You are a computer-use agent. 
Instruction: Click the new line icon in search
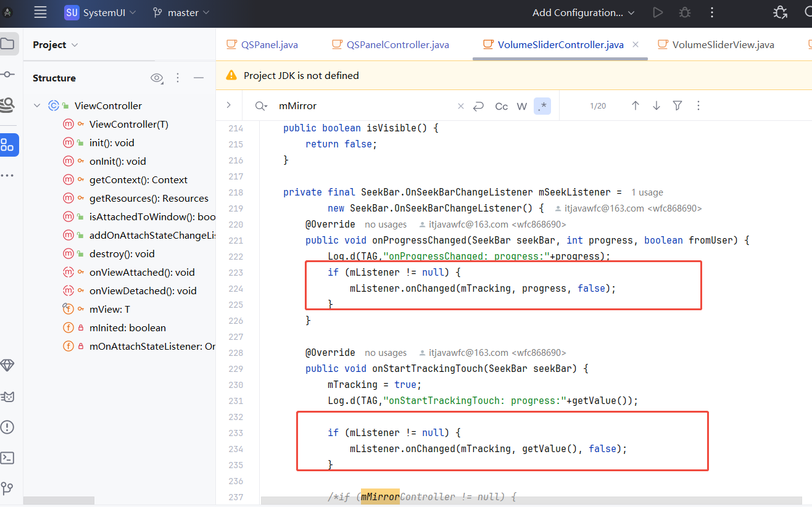click(x=478, y=106)
